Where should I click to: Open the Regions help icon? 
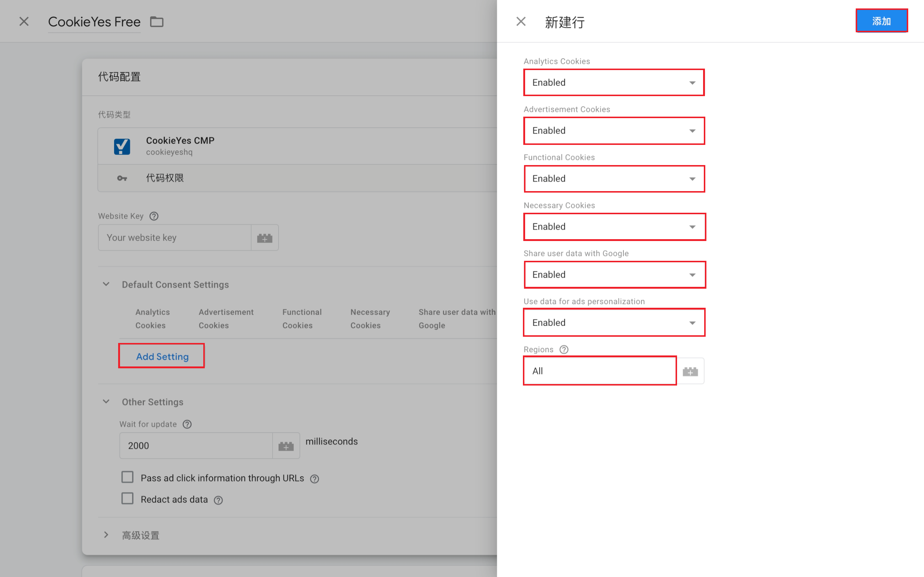564,350
